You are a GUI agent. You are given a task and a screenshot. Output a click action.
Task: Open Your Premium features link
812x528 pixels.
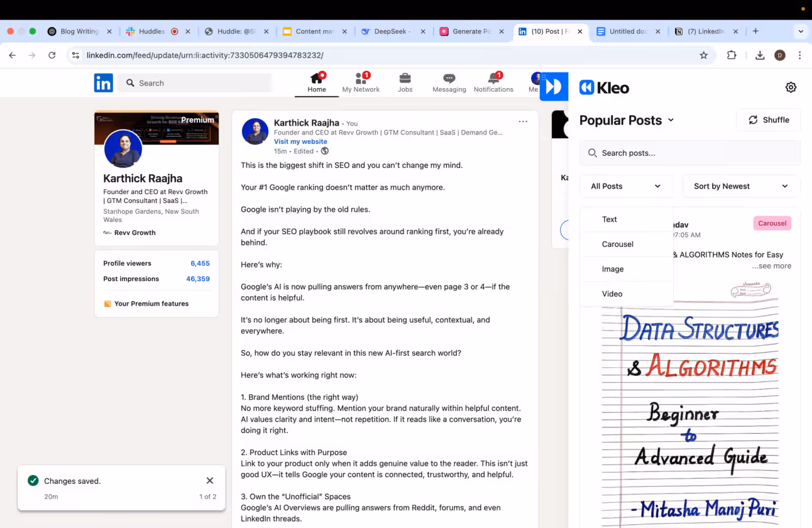(151, 304)
